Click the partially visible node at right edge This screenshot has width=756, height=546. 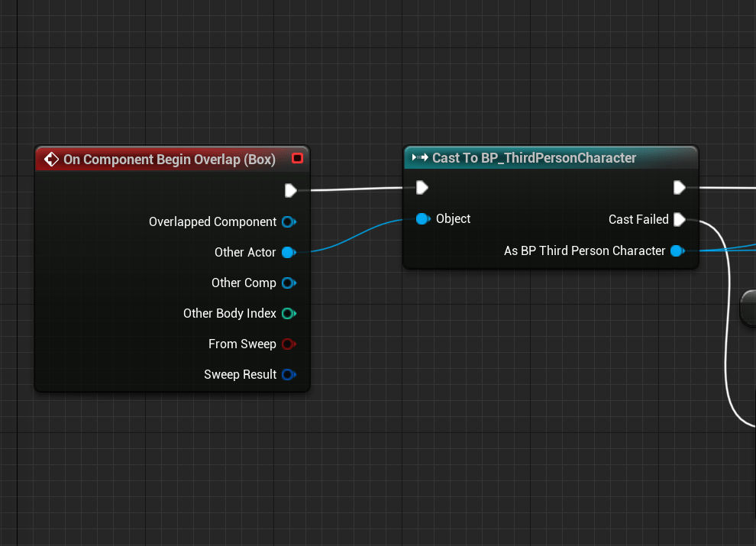tap(749, 308)
